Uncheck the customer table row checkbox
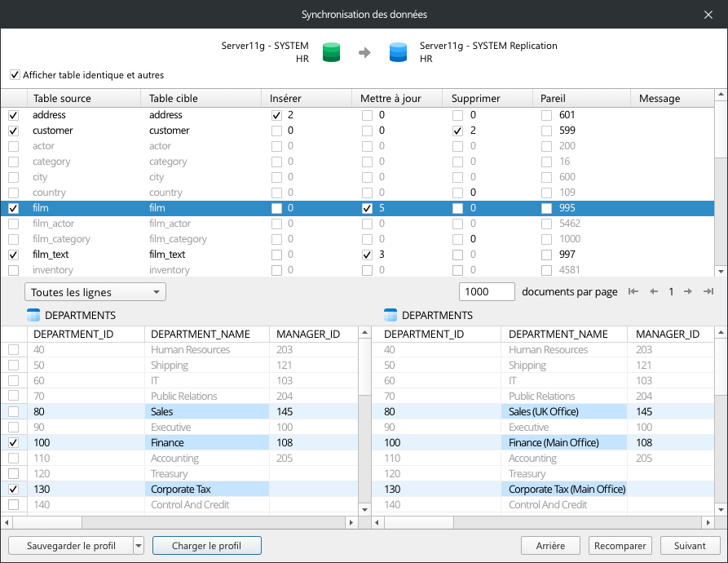The image size is (728, 563). coord(14,131)
